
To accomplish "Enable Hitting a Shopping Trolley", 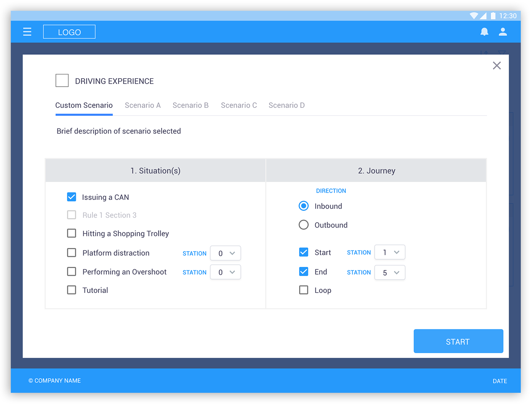I will (x=72, y=233).
